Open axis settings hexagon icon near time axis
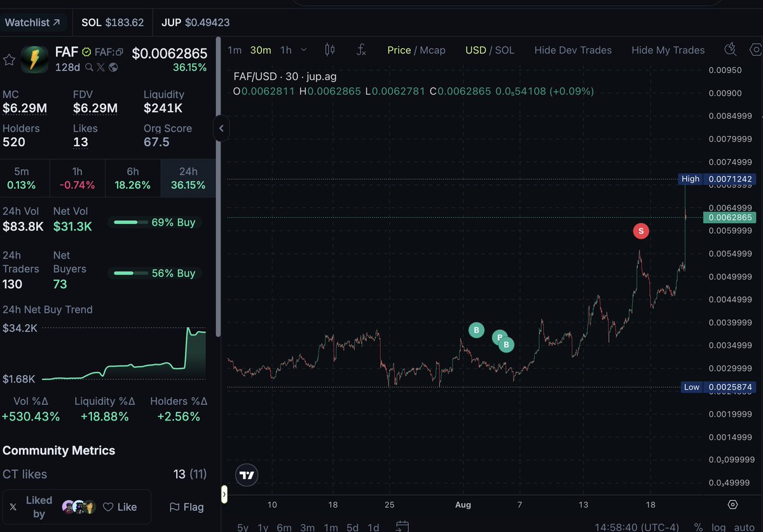The image size is (763, 532). (x=732, y=505)
